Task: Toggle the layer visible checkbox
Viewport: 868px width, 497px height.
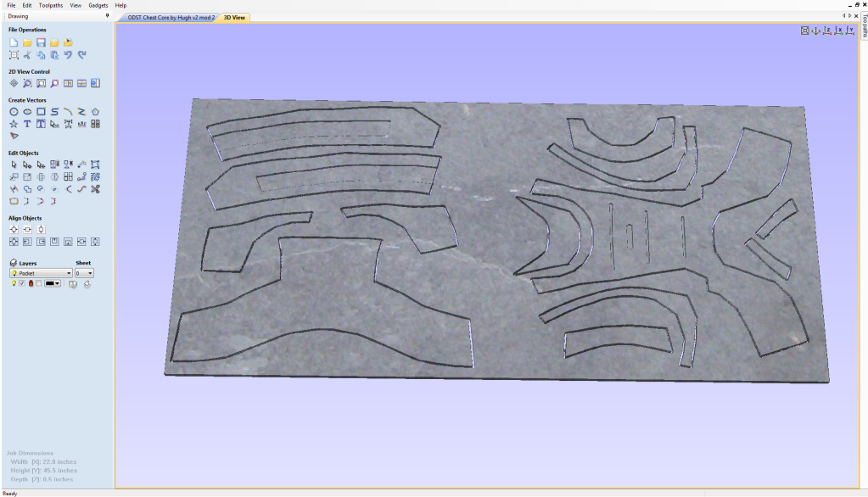Action: pyautogui.click(x=22, y=283)
